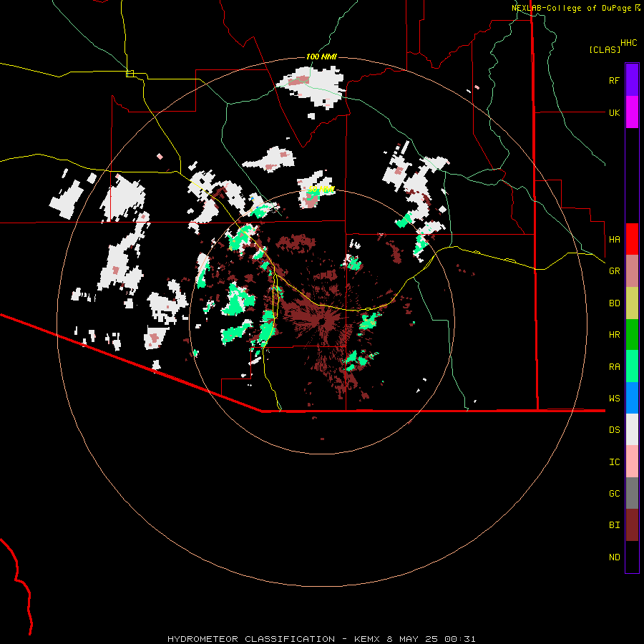Click the 'HA' legend label
Viewport: 644px width, 644px height.
click(614, 239)
